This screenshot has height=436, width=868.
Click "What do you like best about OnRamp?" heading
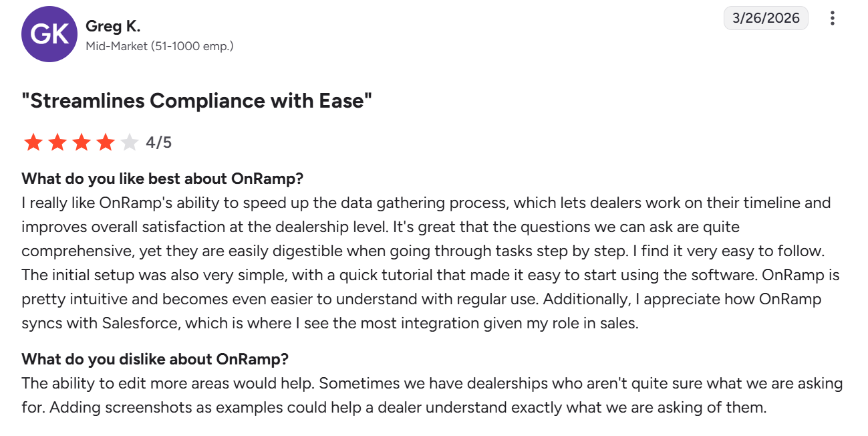point(162,179)
